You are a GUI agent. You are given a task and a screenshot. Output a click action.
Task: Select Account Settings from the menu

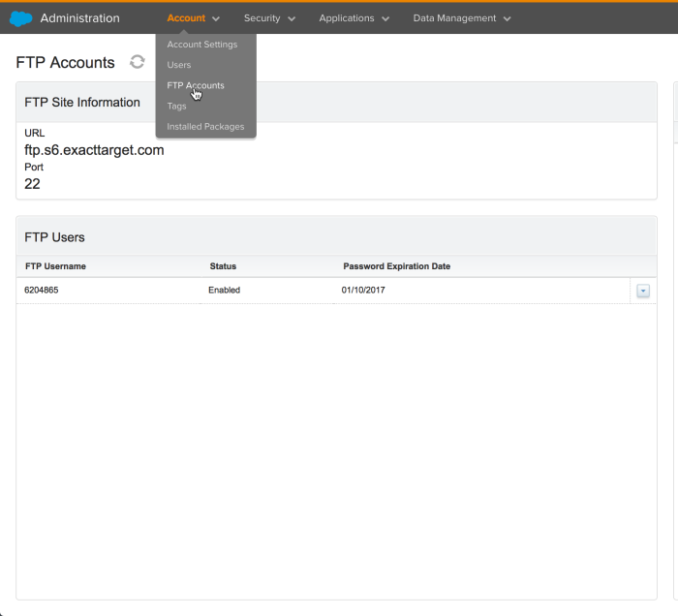(201, 45)
